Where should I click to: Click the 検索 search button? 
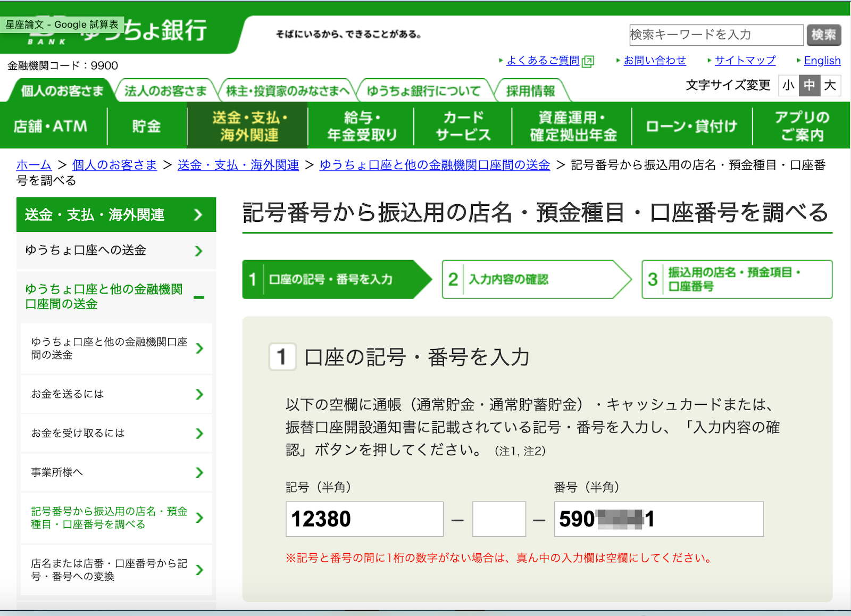pos(824,35)
